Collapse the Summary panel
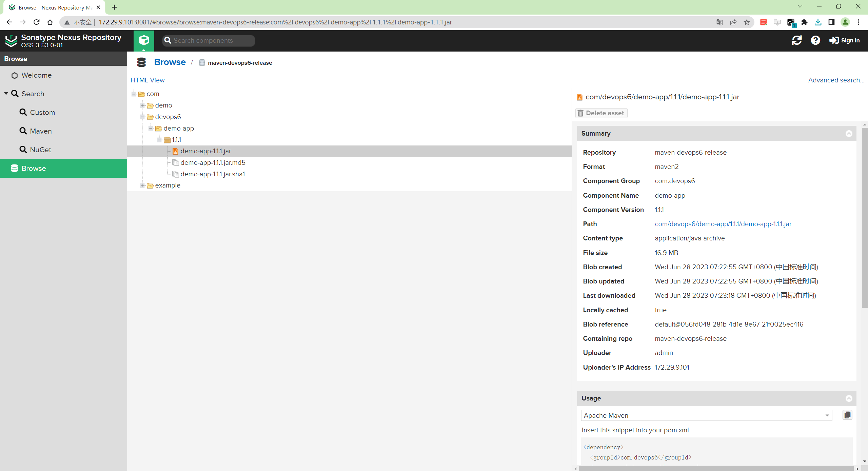Screen dimensions: 868x471 tap(849, 134)
